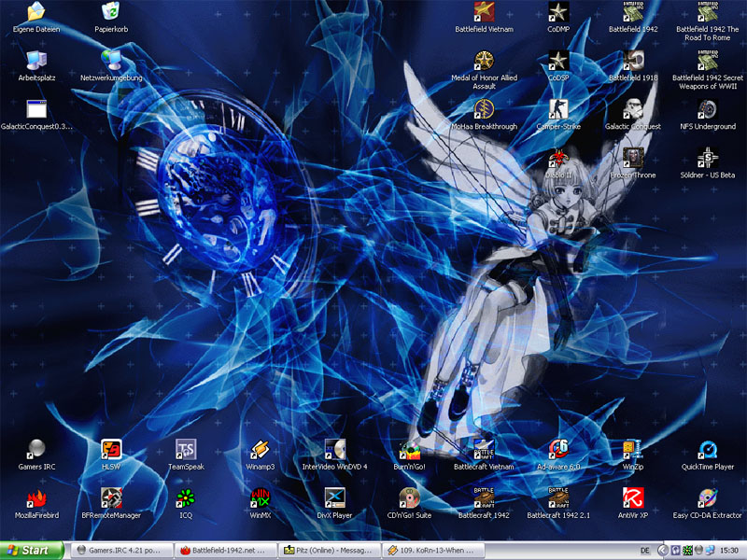Launch the Winamp3 shortcut
This screenshot has width=747, height=560.
coord(261,450)
